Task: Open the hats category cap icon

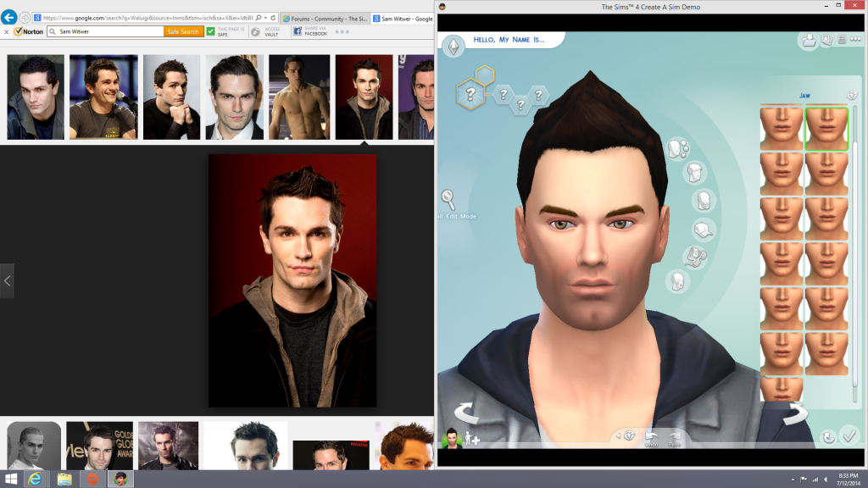Action: 703,229
